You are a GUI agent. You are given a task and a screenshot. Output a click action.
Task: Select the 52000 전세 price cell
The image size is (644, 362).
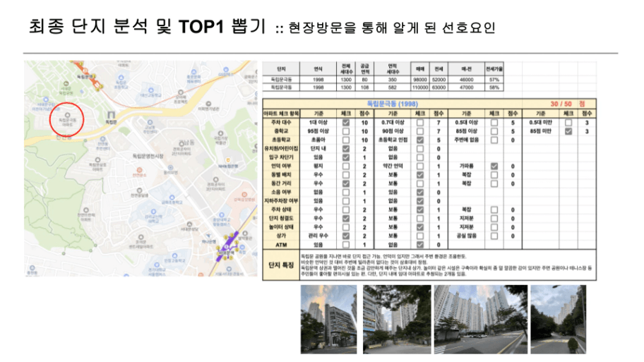click(439, 80)
